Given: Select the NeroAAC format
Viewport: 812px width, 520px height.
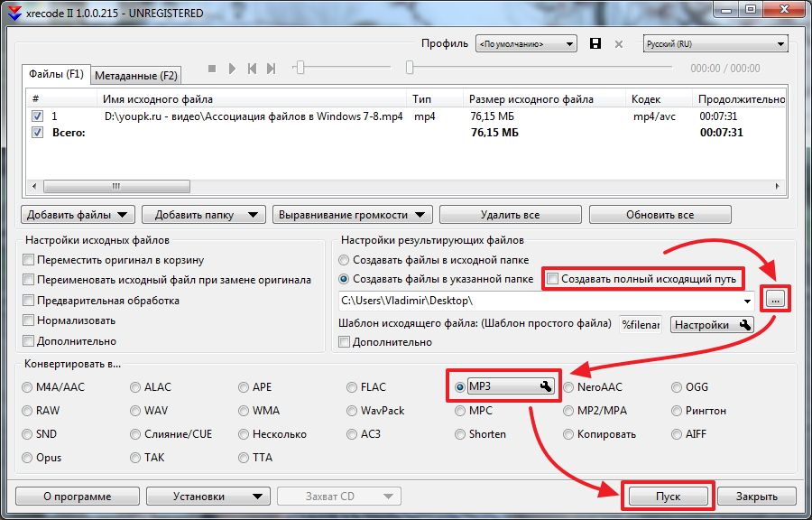Looking at the screenshot, I should click(x=568, y=387).
